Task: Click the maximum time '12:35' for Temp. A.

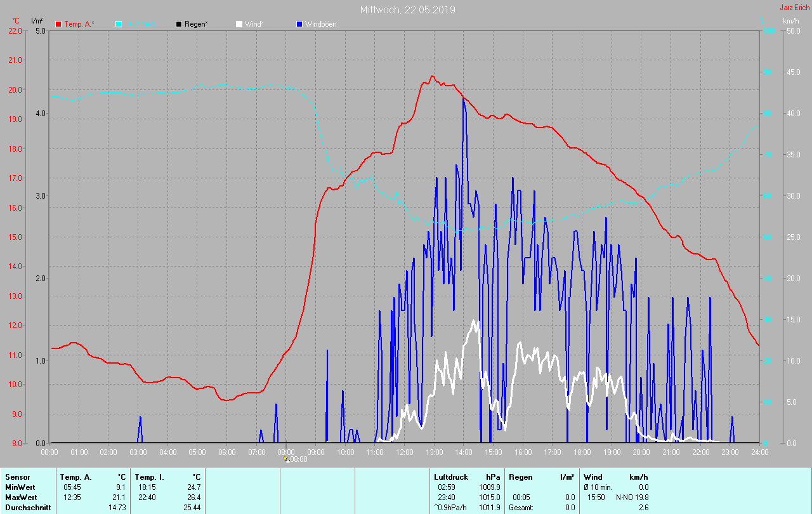Action: [72, 498]
